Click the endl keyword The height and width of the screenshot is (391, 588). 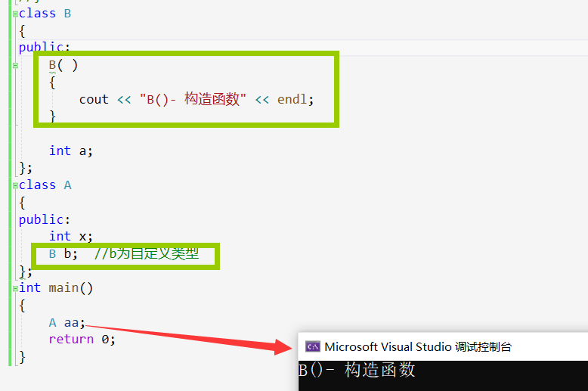pos(292,99)
